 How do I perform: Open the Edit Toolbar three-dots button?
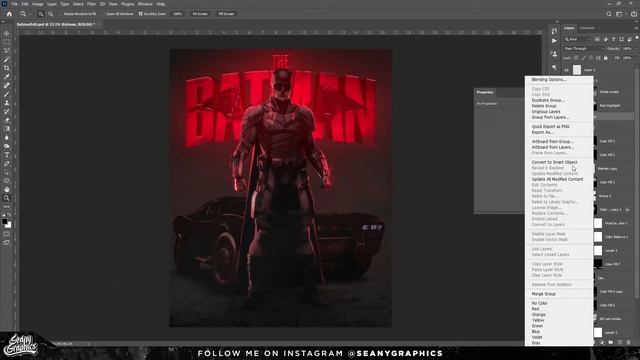tap(7, 207)
